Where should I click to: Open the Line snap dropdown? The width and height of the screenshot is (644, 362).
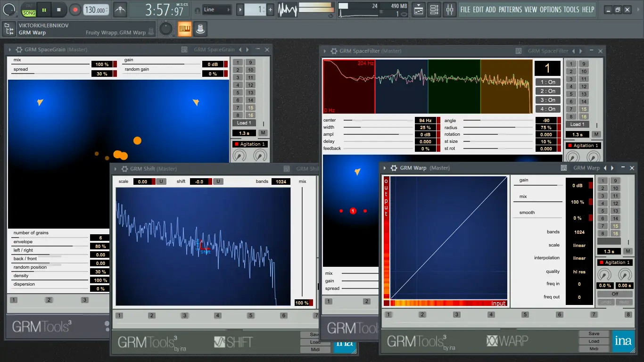pos(217,9)
